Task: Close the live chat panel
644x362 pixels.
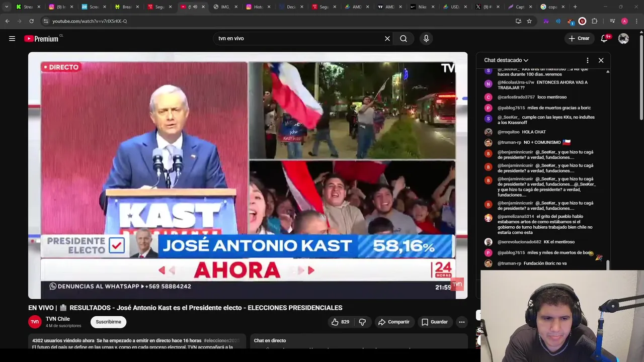Action: point(601,60)
